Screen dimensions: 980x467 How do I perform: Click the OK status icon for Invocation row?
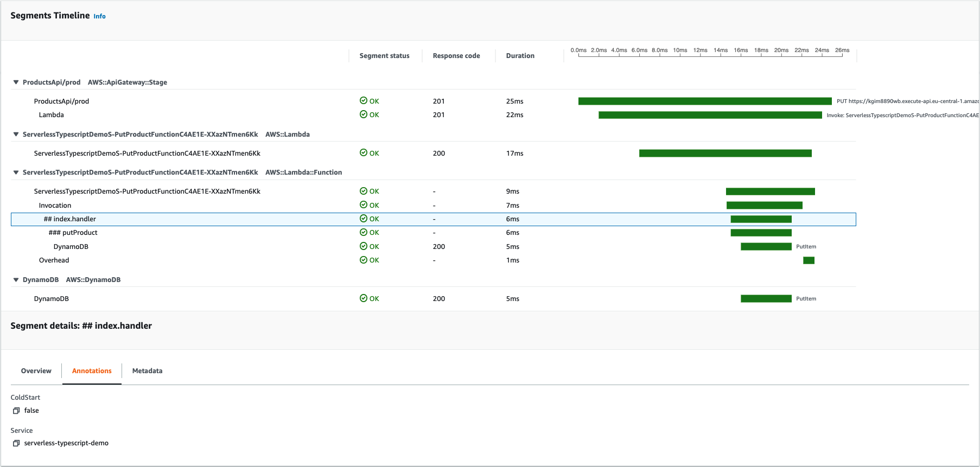[x=364, y=205]
